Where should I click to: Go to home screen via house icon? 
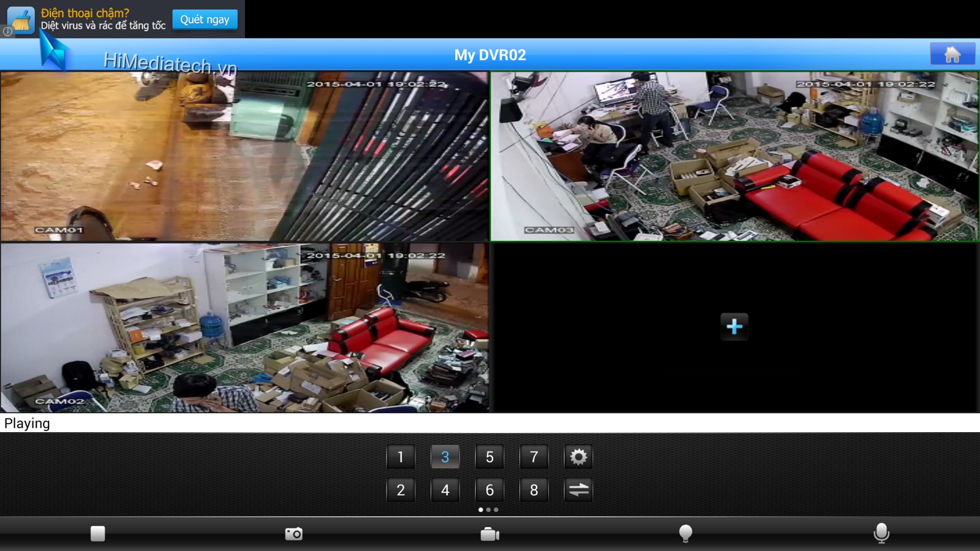click(952, 54)
